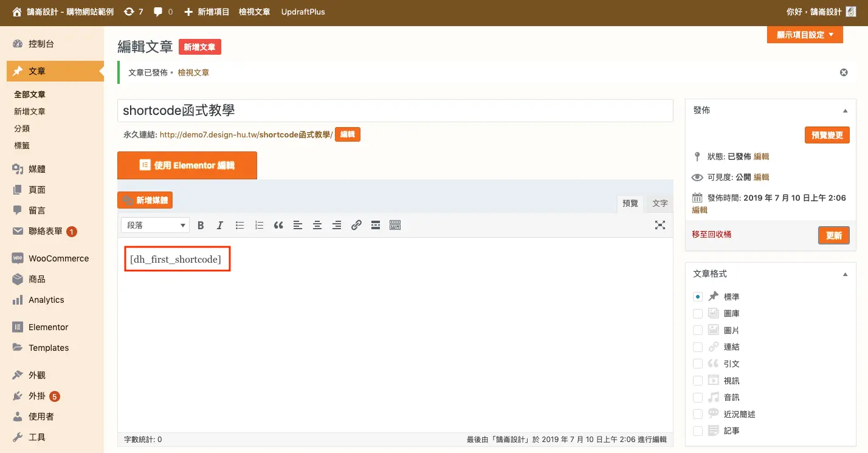Image resolution: width=868 pixels, height=453 pixels.
Task: Click the 更新 update button
Action: [834, 235]
